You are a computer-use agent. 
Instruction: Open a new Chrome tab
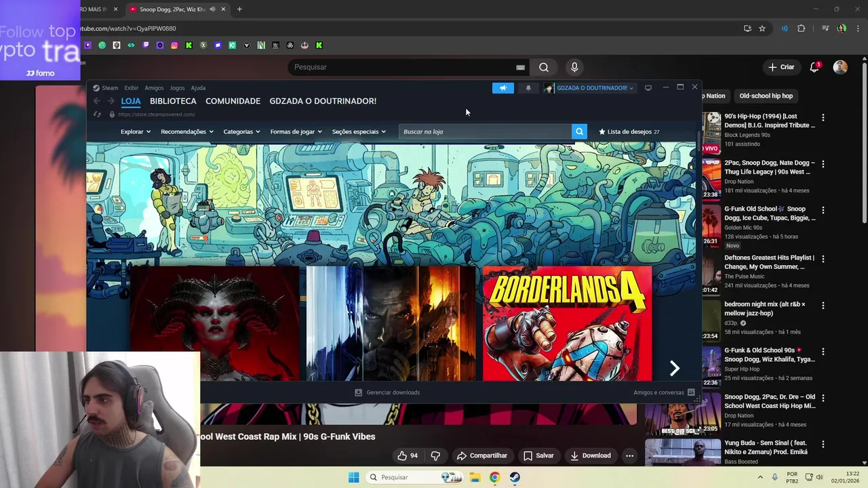click(239, 9)
